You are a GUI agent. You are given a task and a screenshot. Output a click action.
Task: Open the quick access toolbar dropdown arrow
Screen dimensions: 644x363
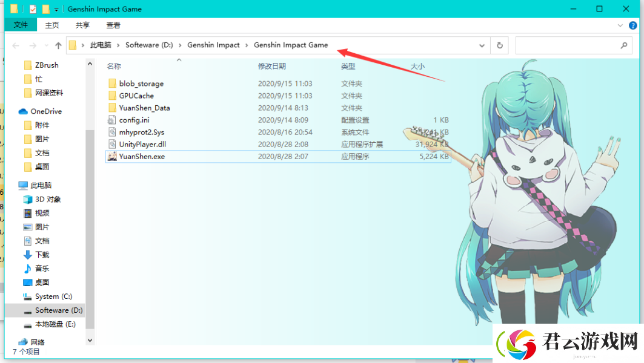point(56,9)
